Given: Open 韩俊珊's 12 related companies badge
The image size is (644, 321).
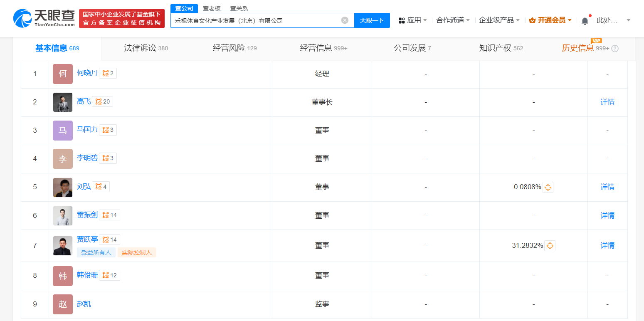Looking at the screenshot, I should (109, 275).
